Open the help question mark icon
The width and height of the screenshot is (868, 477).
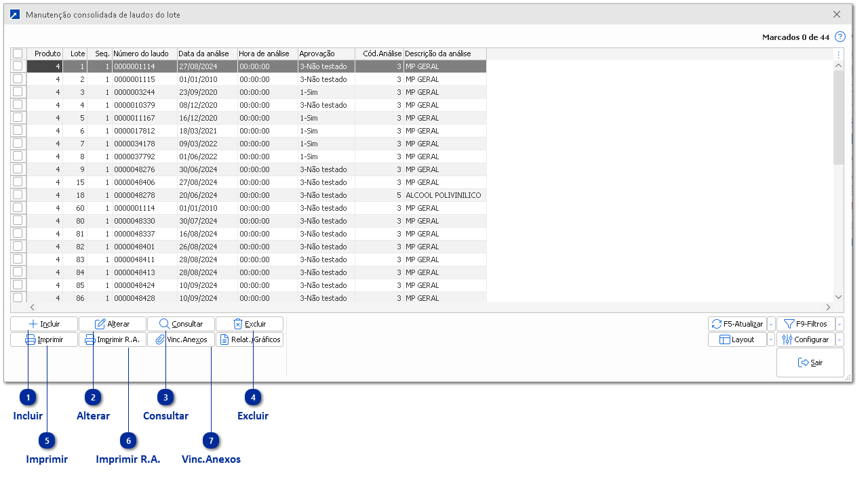(840, 37)
